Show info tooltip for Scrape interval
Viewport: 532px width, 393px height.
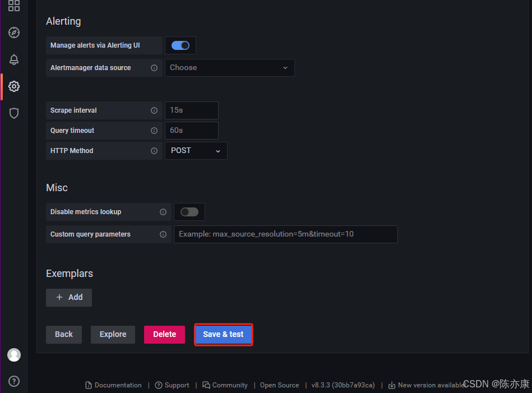tap(154, 110)
